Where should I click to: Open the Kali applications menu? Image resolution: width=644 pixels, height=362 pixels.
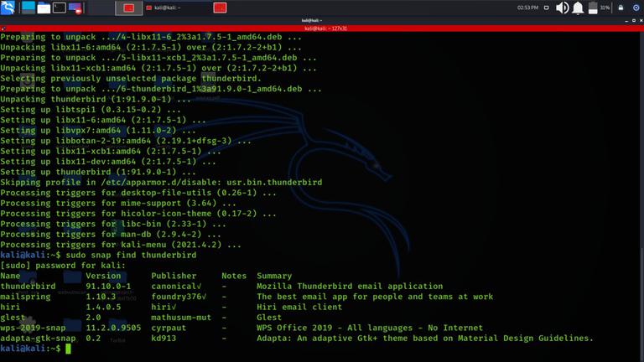click(x=8, y=8)
